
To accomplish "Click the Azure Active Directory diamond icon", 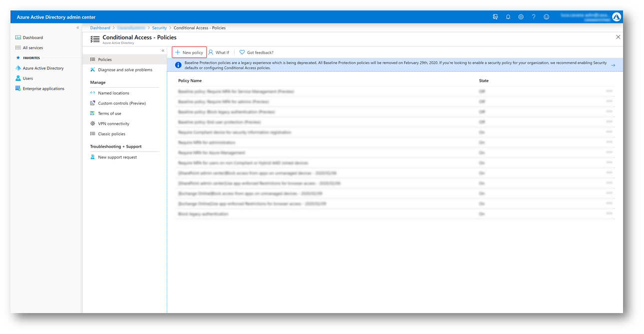I will tap(18, 68).
